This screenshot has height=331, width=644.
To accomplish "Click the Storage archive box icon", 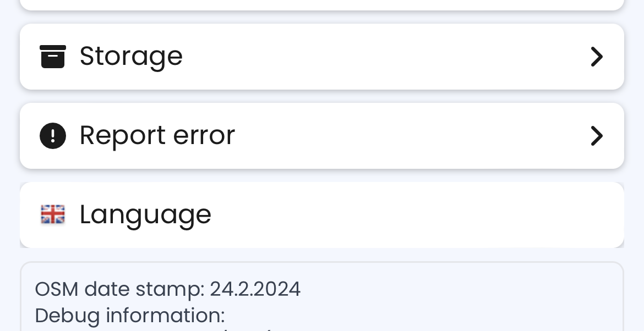I will 53,57.
